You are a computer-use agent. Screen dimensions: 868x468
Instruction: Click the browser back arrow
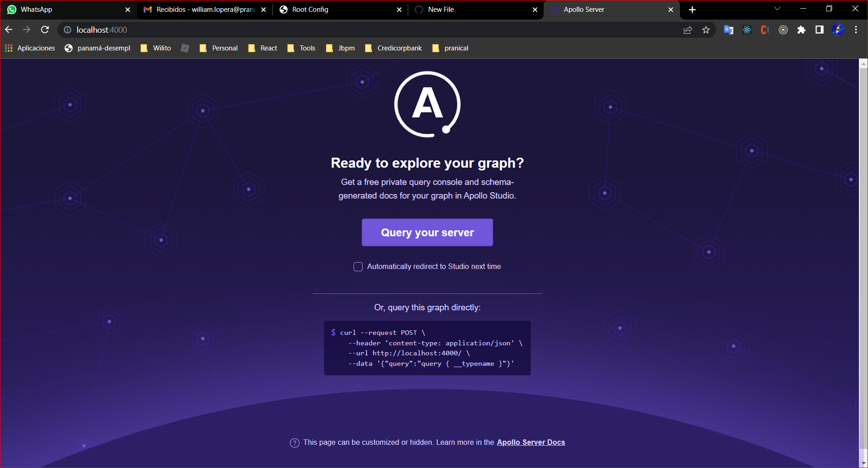click(x=9, y=30)
